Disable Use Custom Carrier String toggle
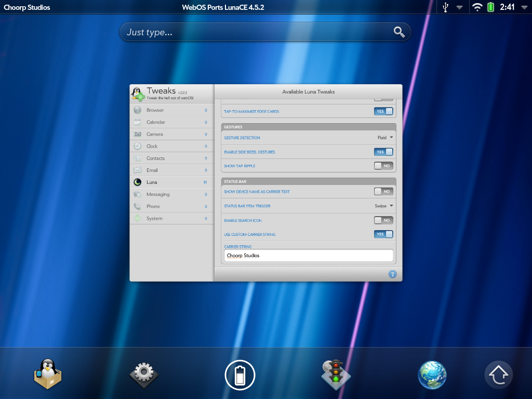 383,234
